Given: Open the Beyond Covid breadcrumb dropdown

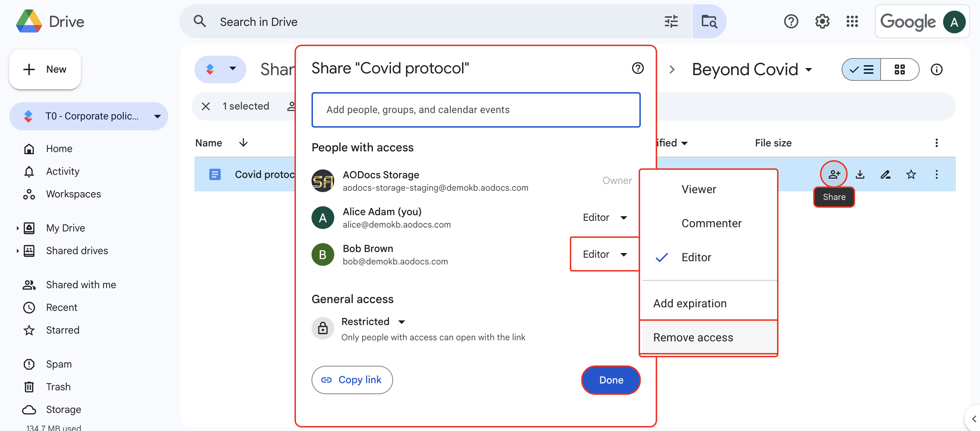Looking at the screenshot, I should pyautogui.click(x=808, y=69).
